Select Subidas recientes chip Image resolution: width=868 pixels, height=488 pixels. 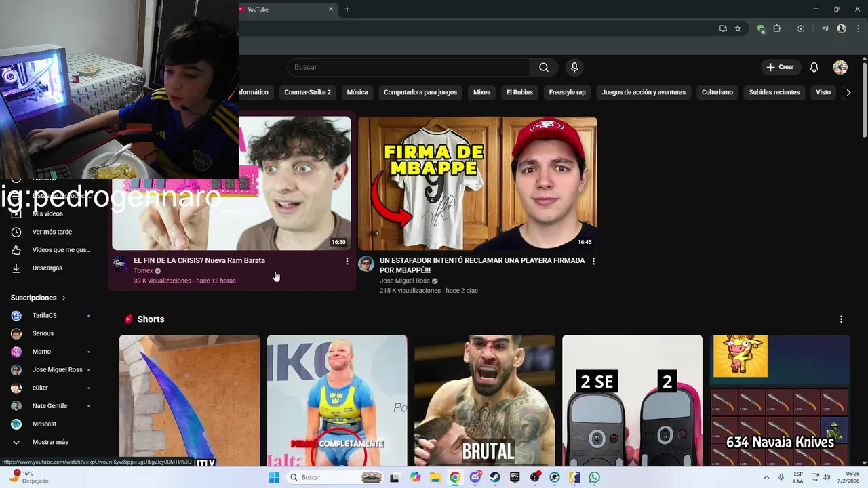pos(774,92)
